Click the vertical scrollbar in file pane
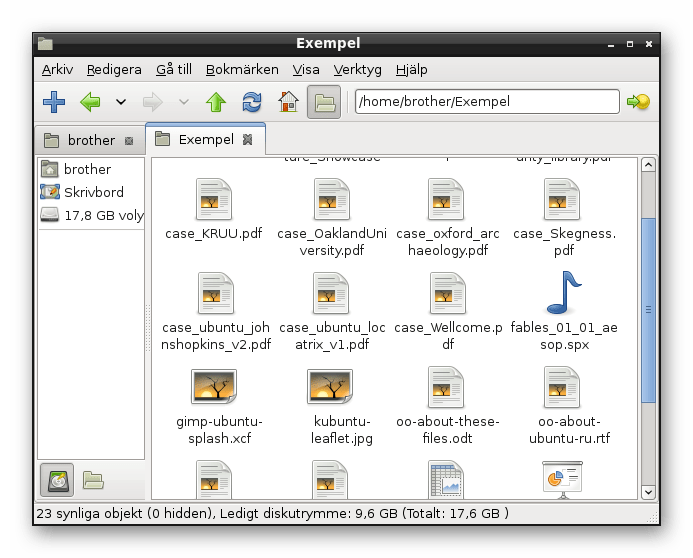Screen dimensions: 693x558 [x=648, y=300]
